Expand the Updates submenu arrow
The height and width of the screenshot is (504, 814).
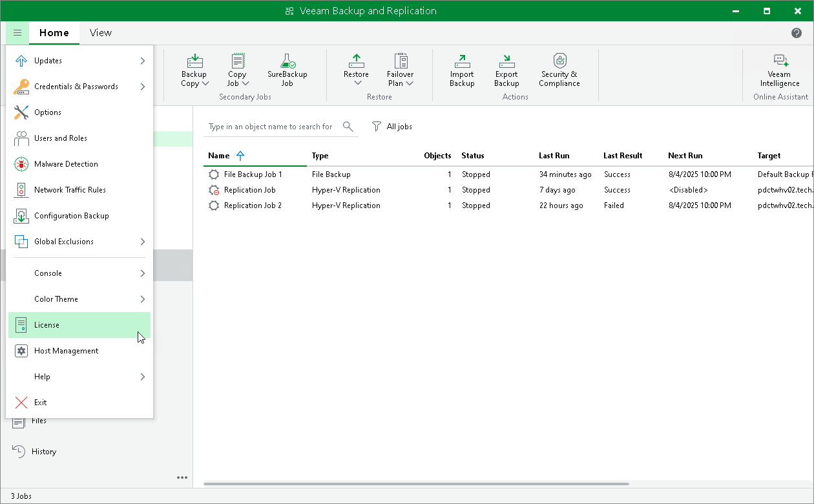coord(142,61)
